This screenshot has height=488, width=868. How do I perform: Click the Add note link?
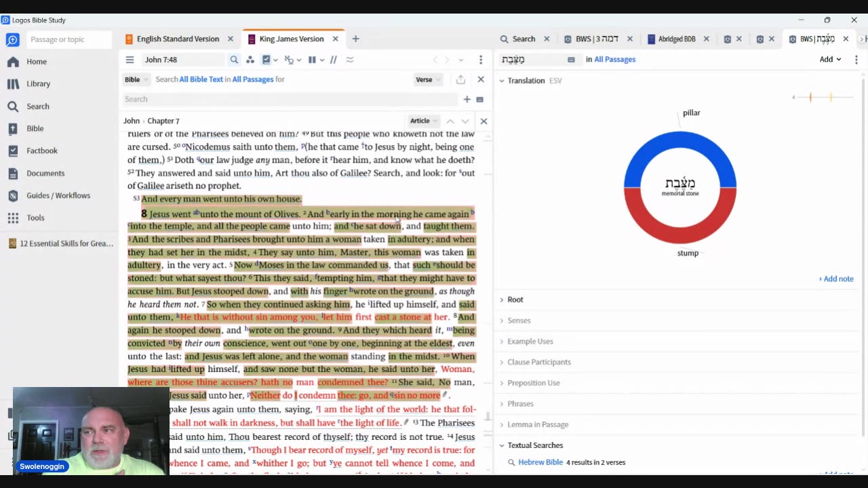(x=836, y=279)
